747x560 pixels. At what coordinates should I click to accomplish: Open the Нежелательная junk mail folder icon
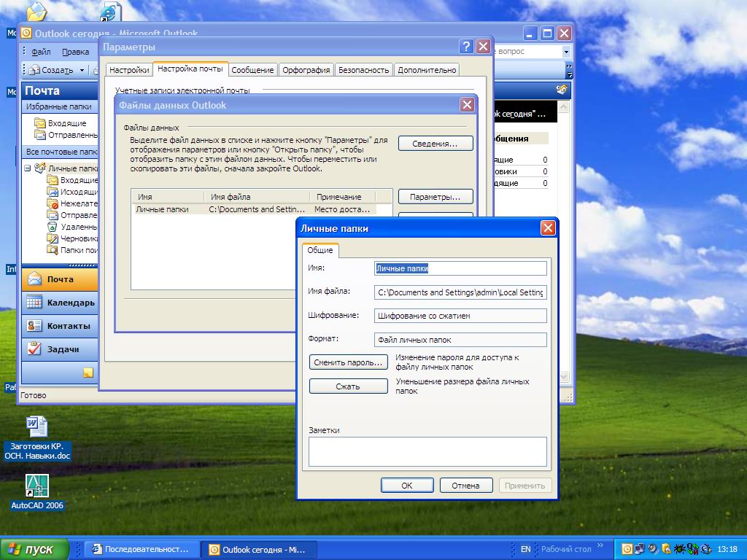click(53, 203)
